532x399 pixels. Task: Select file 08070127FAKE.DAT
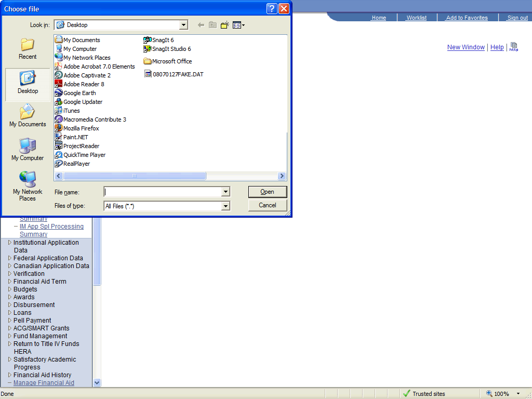click(x=174, y=74)
